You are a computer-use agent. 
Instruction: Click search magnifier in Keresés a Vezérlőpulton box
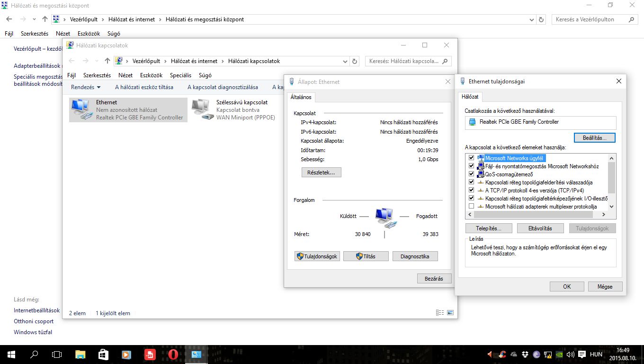tap(631, 19)
